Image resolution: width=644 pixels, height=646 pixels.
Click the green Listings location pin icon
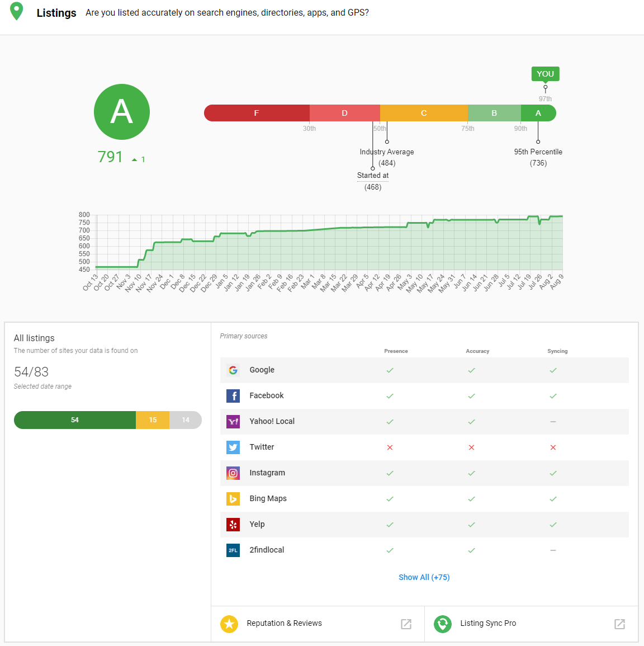click(x=16, y=11)
